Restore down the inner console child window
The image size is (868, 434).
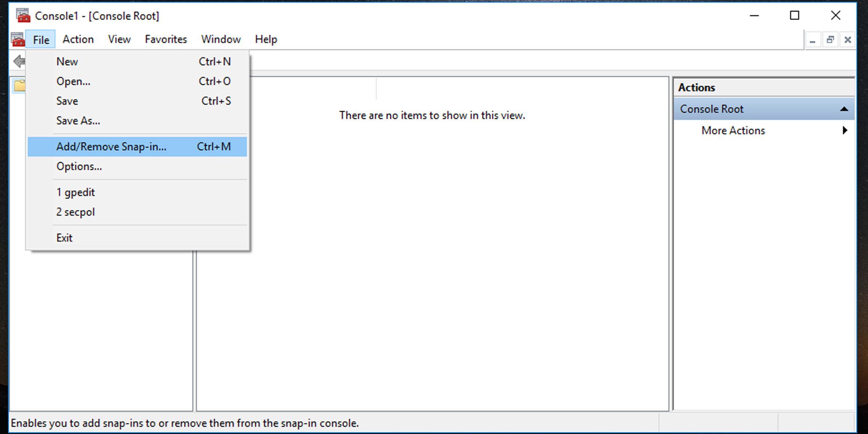(830, 40)
